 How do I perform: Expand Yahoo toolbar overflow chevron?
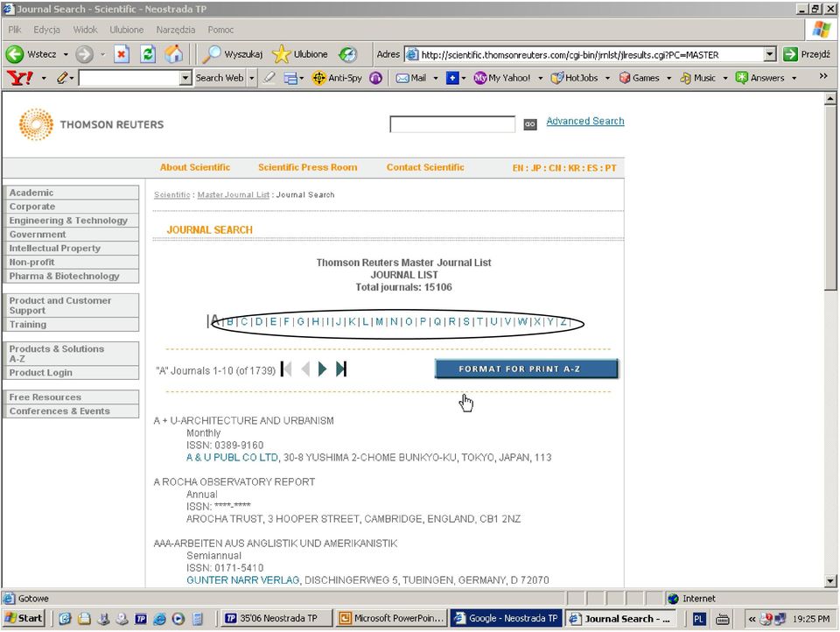(823, 76)
